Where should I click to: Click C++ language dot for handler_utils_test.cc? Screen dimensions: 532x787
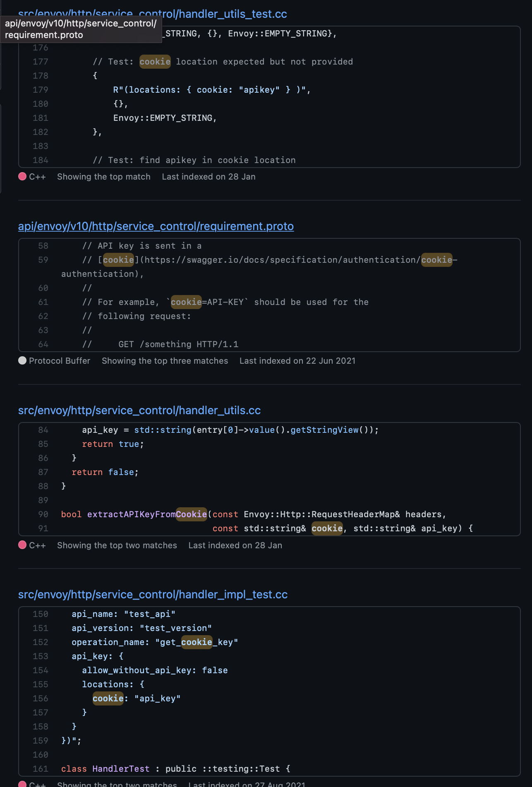[x=22, y=176]
